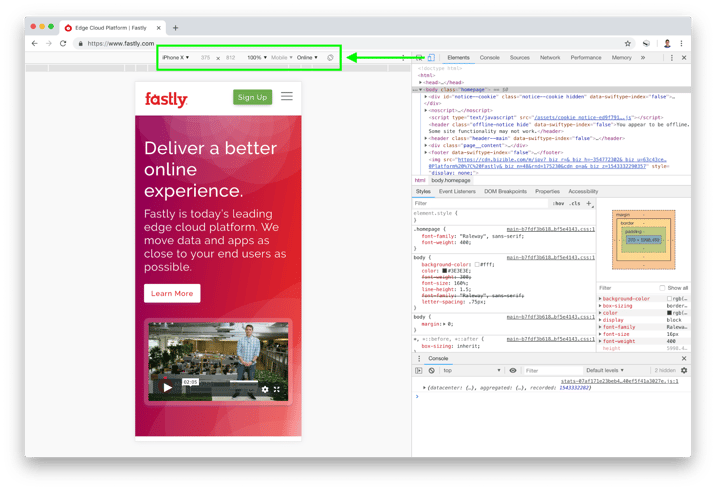Go forward with the forward arrow

pyautogui.click(x=49, y=43)
